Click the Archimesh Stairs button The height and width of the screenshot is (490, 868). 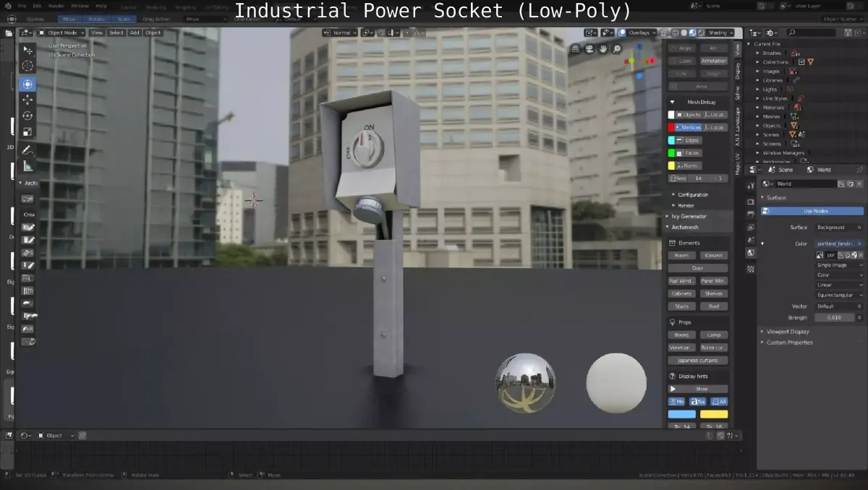(x=681, y=306)
